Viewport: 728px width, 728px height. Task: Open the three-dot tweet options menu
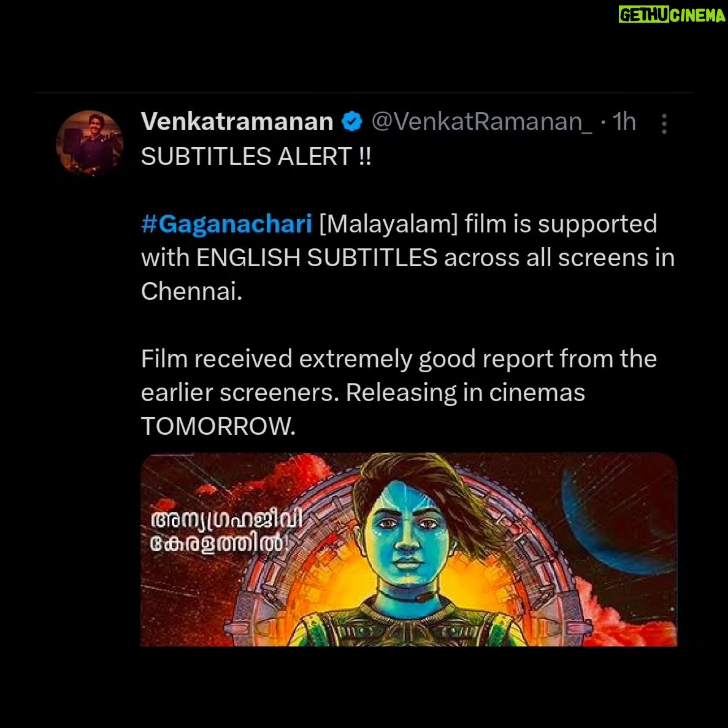click(664, 124)
